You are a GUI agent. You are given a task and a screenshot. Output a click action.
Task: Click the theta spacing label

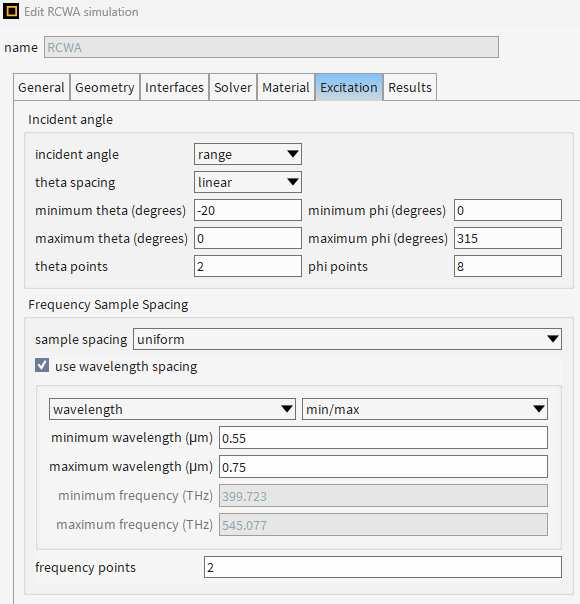click(x=75, y=183)
